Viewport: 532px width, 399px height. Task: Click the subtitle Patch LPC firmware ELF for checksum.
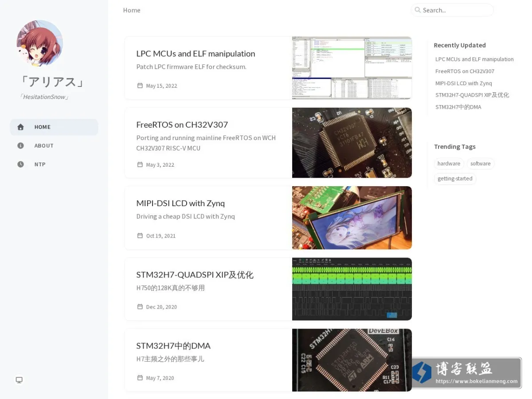pos(191,67)
